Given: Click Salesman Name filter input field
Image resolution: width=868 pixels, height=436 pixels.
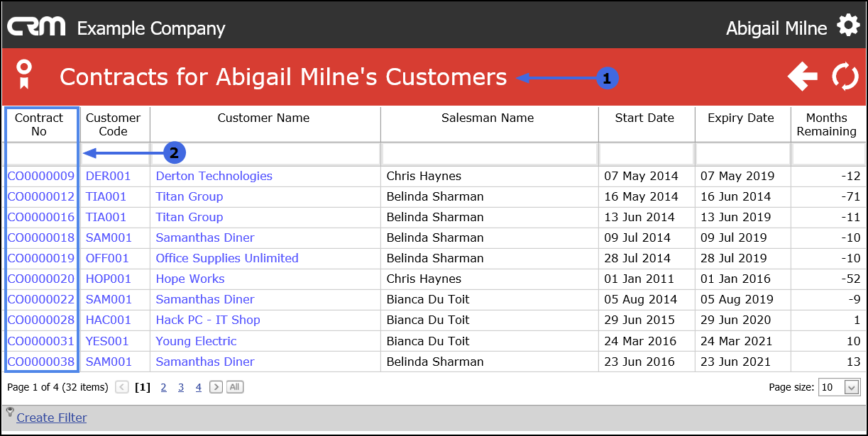Looking at the screenshot, I should pos(490,153).
